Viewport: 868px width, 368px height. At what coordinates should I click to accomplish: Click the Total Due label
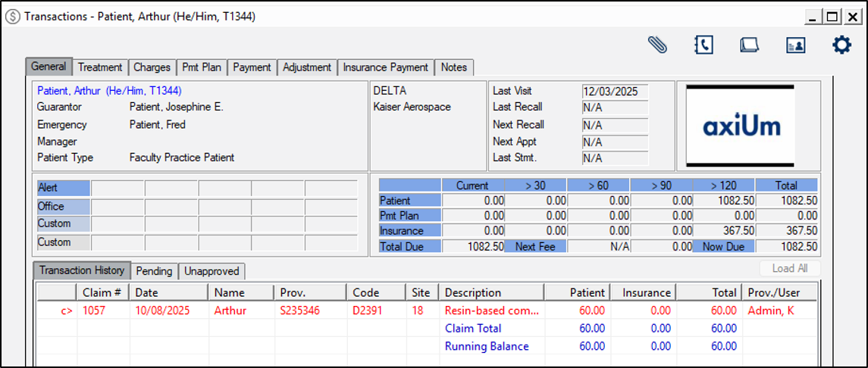tap(410, 247)
